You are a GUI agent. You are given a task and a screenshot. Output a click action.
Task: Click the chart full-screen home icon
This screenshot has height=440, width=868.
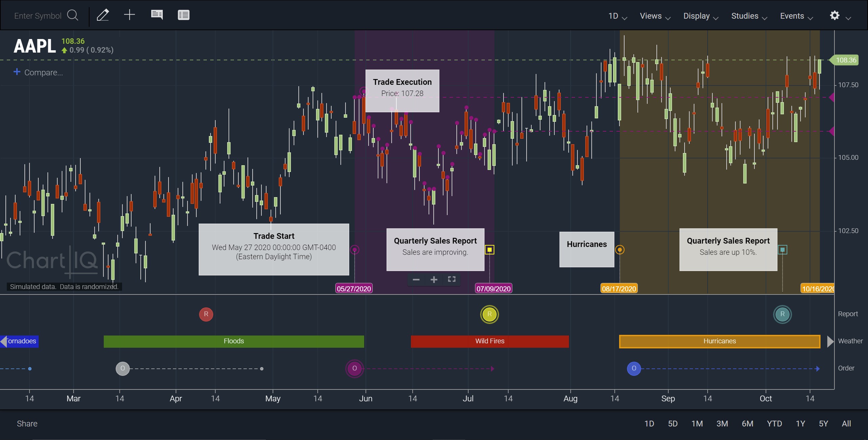[x=452, y=279]
